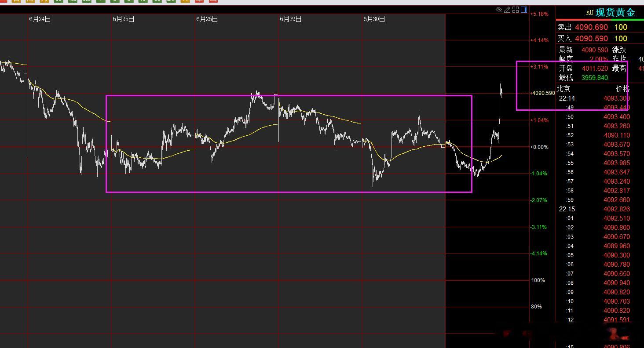Screen dimensions: 644x348
Task: Click the 6月30日 date label
Action: (374, 19)
